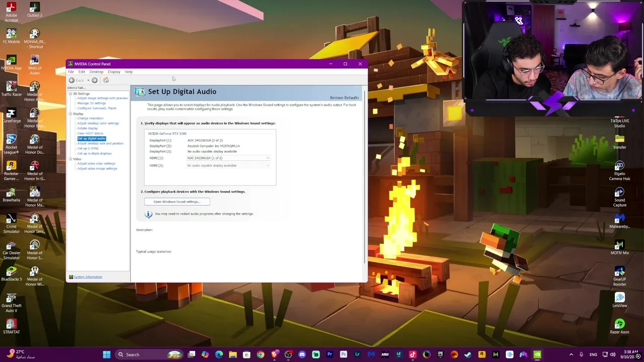The image size is (644, 362).
Task: Collapse the Display tree node
Action: tap(70, 114)
